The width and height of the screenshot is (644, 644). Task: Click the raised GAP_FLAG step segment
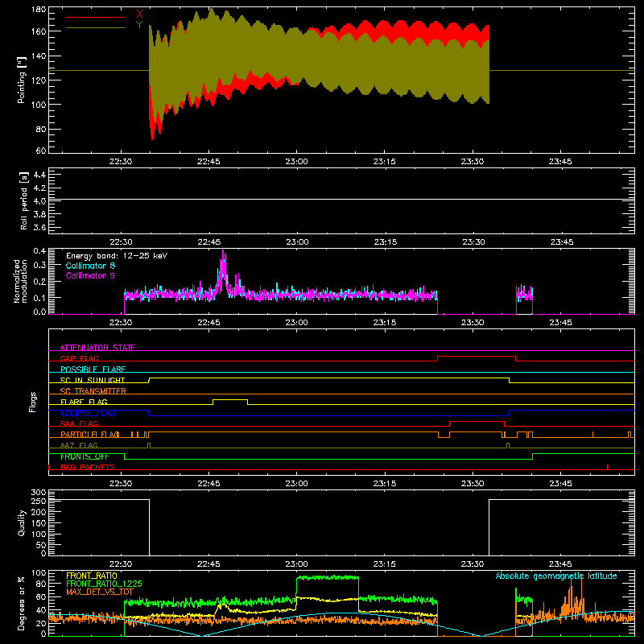477,357
